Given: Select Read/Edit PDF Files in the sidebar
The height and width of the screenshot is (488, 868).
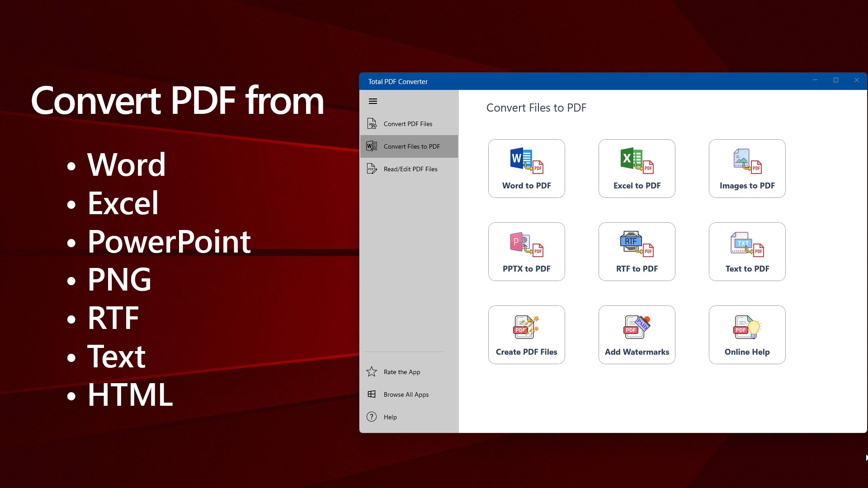Looking at the screenshot, I should [410, 169].
